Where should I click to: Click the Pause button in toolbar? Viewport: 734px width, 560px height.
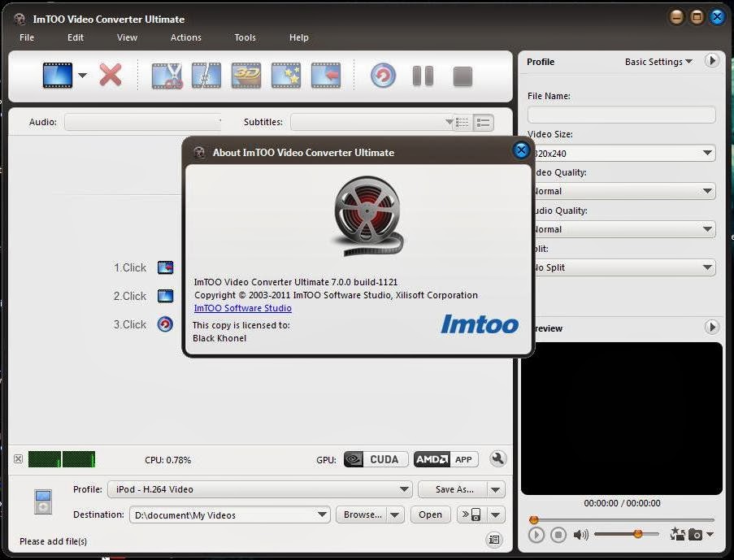tap(423, 76)
